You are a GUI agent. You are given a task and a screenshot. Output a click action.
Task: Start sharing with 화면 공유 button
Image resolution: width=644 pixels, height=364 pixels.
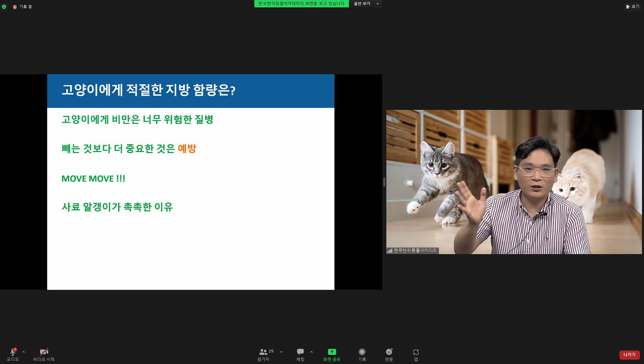pos(332,355)
